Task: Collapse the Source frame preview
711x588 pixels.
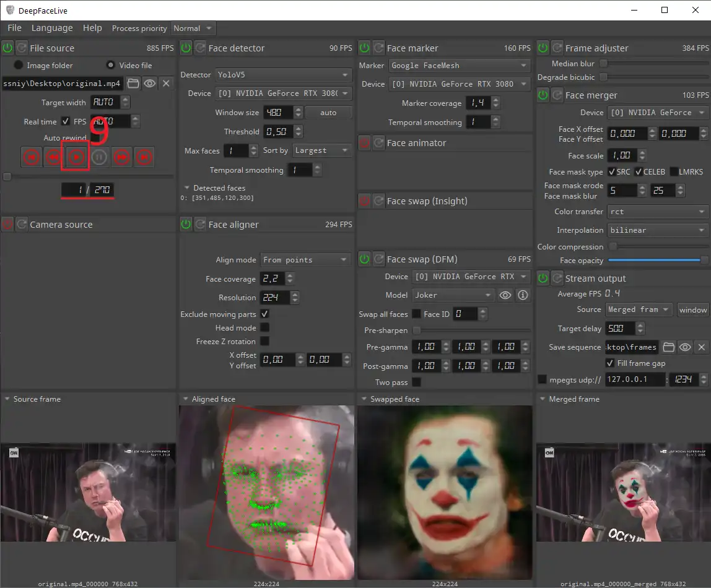Action: pyautogui.click(x=7, y=399)
